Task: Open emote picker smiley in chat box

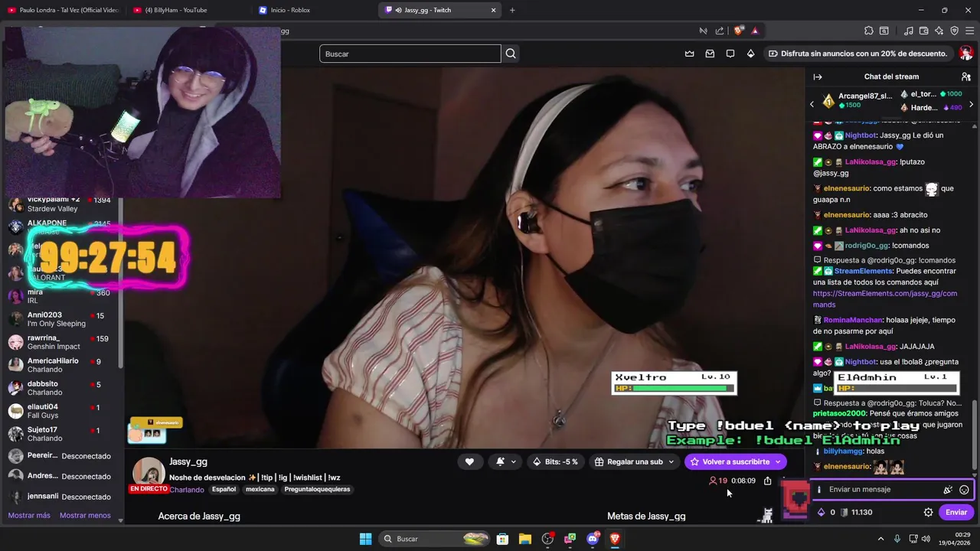Action: pyautogui.click(x=965, y=490)
